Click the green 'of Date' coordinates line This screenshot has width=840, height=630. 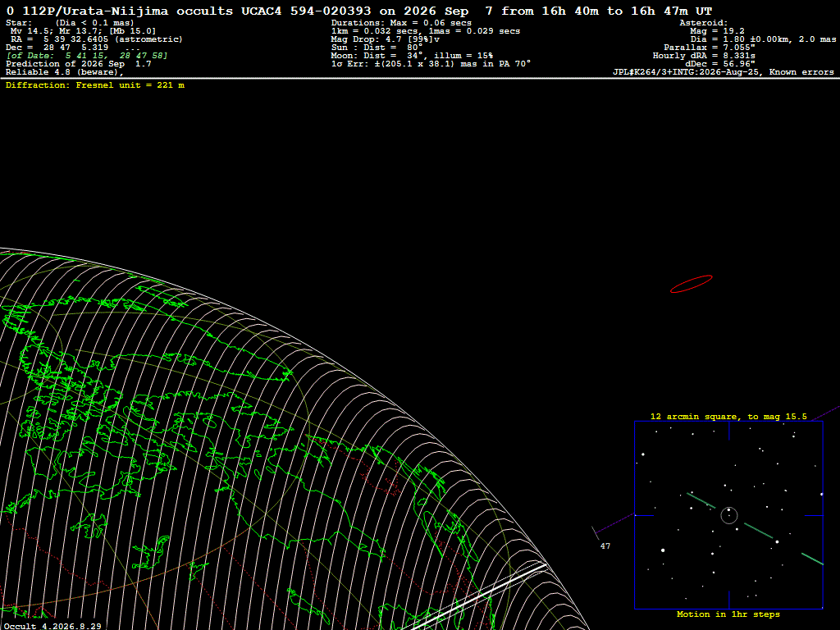[x=87, y=56]
